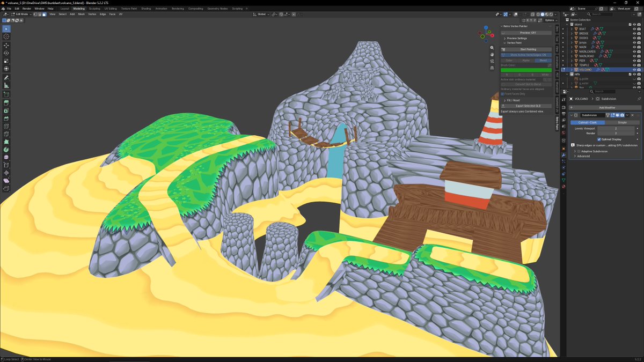
Task: Uncheck the refs collection checkbox
Action: (630, 74)
